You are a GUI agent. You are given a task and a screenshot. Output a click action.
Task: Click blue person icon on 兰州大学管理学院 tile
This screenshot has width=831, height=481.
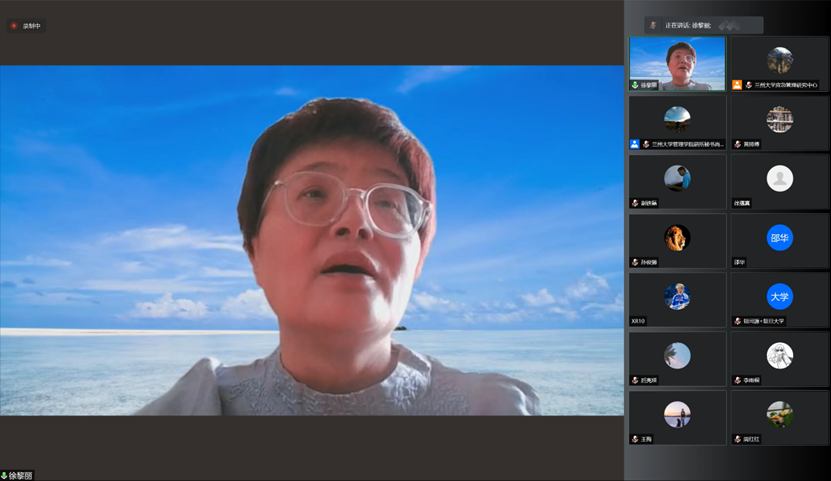[x=635, y=144]
